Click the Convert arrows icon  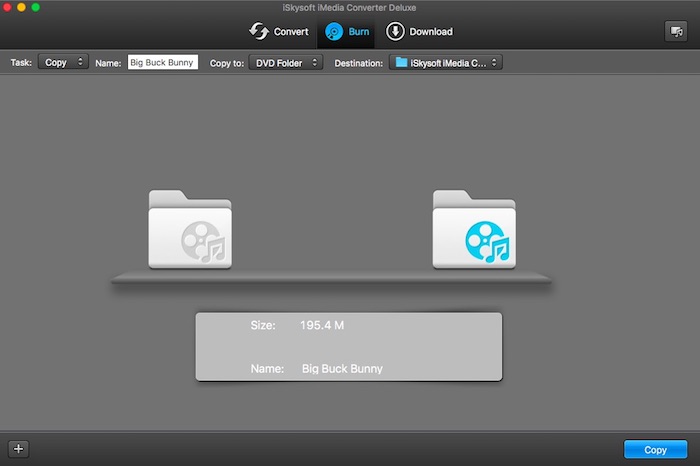(x=260, y=32)
